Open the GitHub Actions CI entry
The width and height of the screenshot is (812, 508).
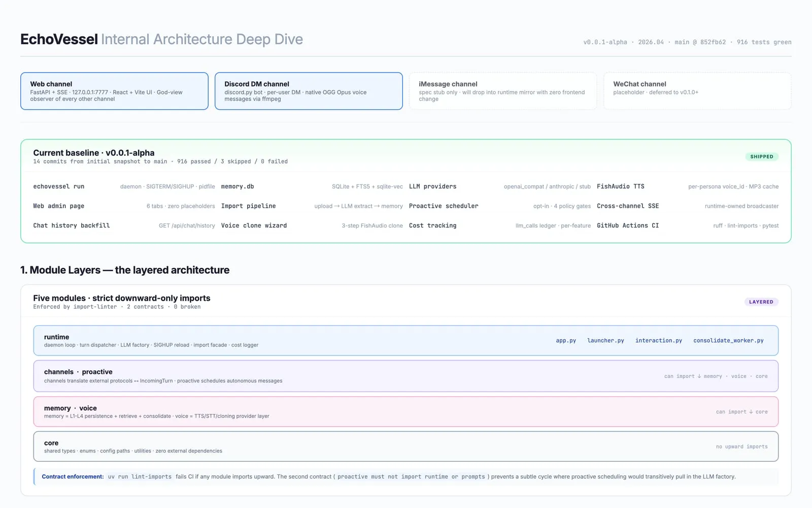click(x=628, y=225)
